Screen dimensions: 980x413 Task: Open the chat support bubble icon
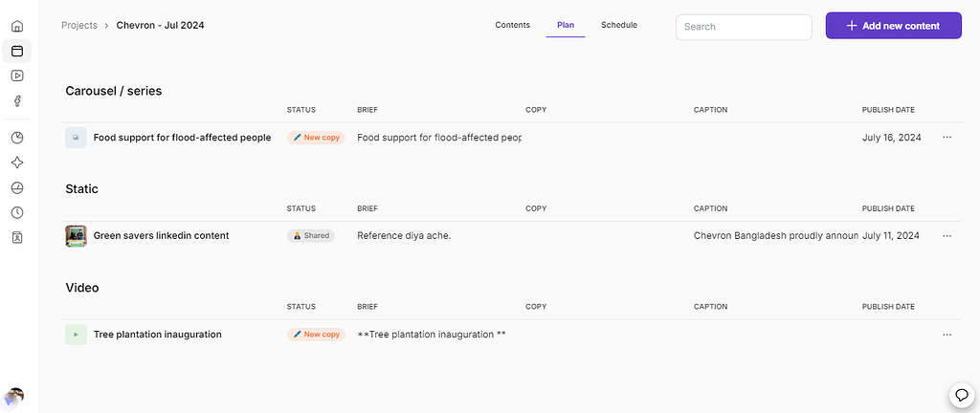961,395
